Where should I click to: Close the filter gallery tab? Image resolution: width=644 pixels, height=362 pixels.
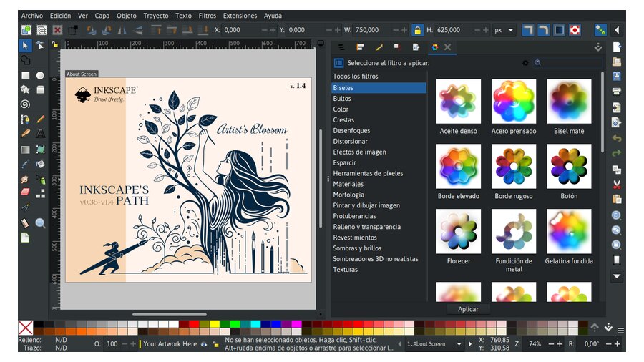click(448, 47)
